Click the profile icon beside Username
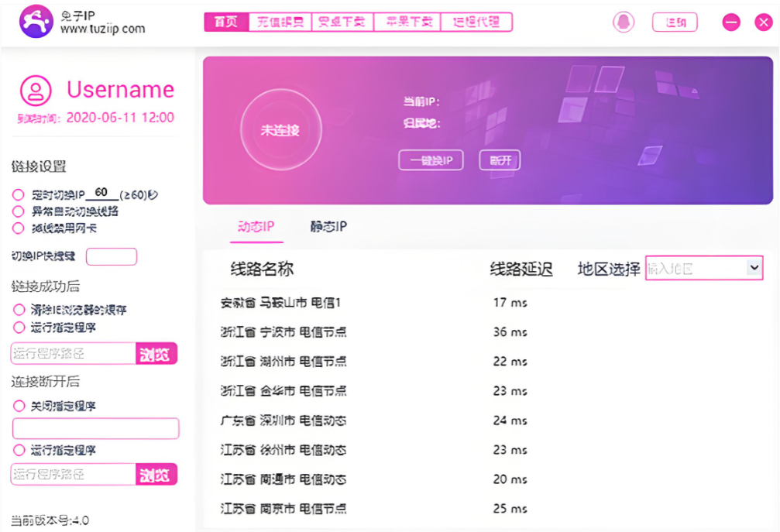The width and height of the screenshot is (780, 532). coord(36,91)
